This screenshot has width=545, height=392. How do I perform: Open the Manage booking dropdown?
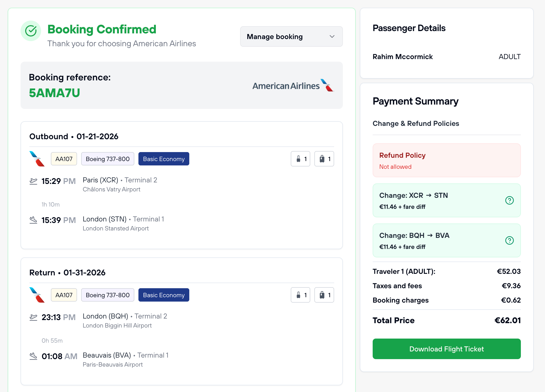coord(291,36)
